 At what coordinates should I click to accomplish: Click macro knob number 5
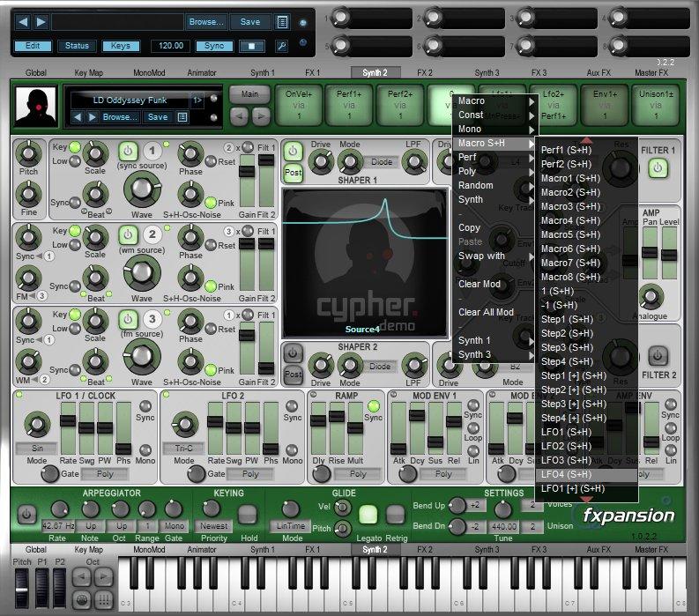coord(341,46)
